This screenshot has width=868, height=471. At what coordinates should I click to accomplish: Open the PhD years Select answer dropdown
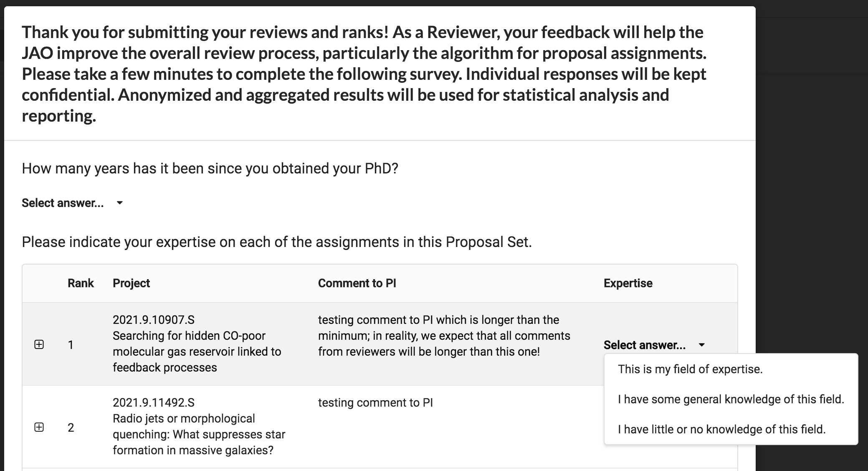coord(63,203)
